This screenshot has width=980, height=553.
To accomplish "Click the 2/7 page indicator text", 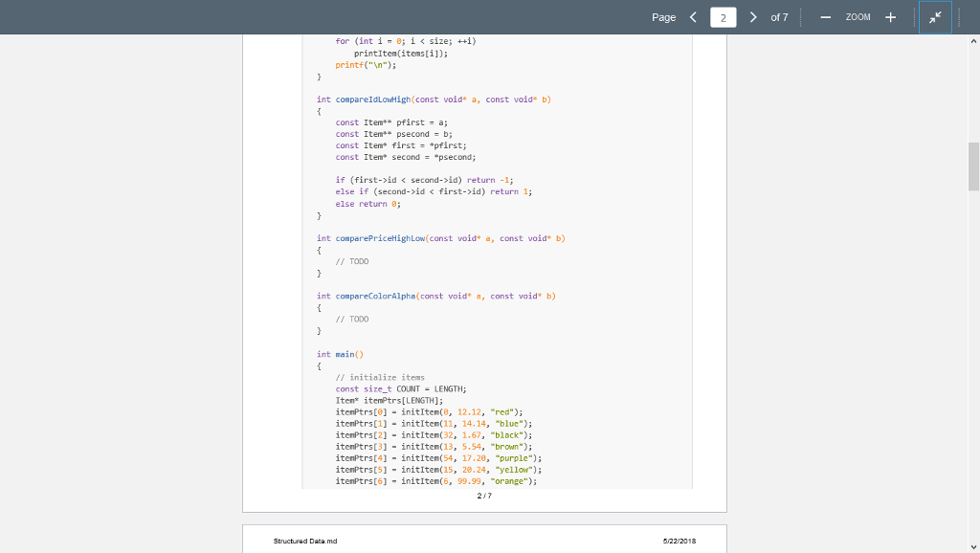I will coord(484,496).
